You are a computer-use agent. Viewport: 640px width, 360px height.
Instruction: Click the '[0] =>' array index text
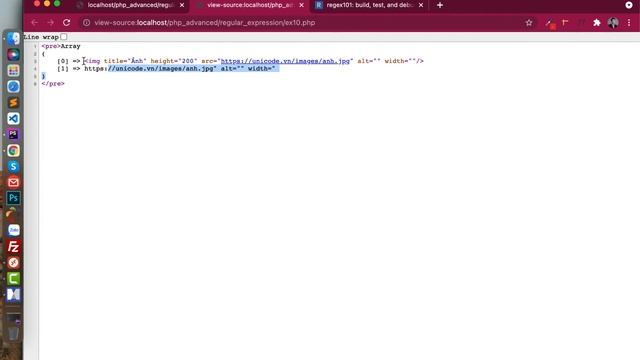tap(69, 61)
